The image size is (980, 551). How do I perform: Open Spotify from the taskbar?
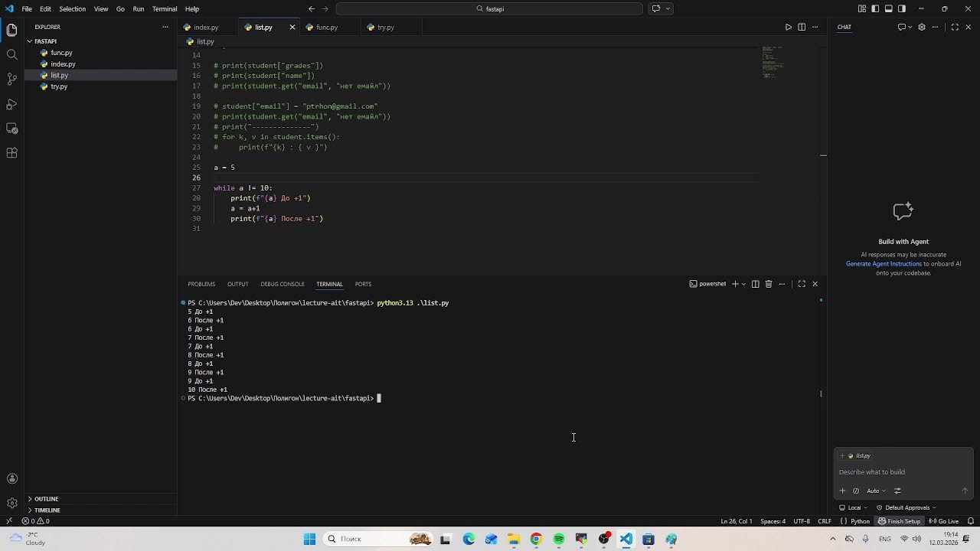(559, 539)
